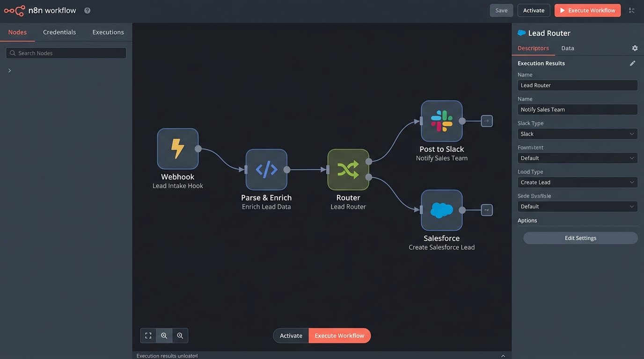Click the fit-to-view canvas icon
This screenshot has height=359, width=644.
click(x=148, y=336)
